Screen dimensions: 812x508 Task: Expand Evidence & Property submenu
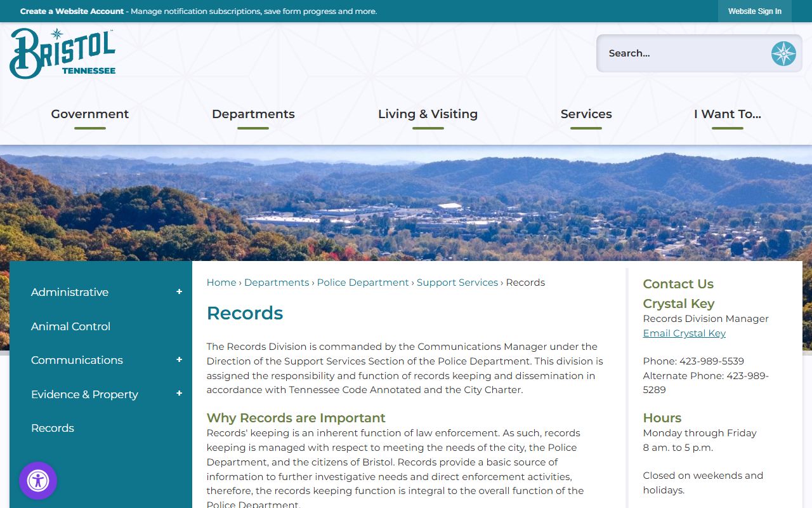click(179, 394)
